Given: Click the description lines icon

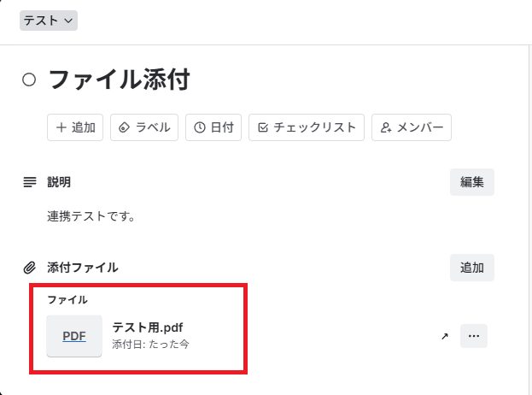Looking at the screenshot, I should tap(29, 182).
